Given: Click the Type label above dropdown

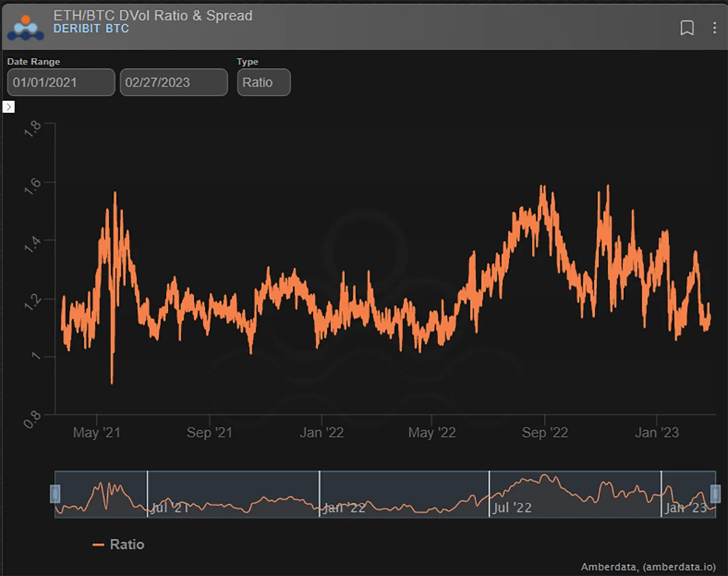Looking at the screenshot, I should click(248, 62).
